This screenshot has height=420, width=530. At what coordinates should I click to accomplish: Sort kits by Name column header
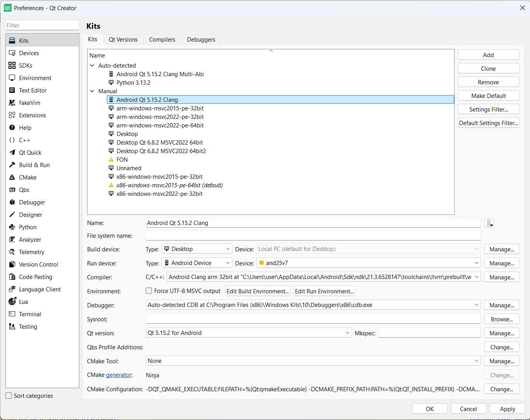(x=271, y=55)
